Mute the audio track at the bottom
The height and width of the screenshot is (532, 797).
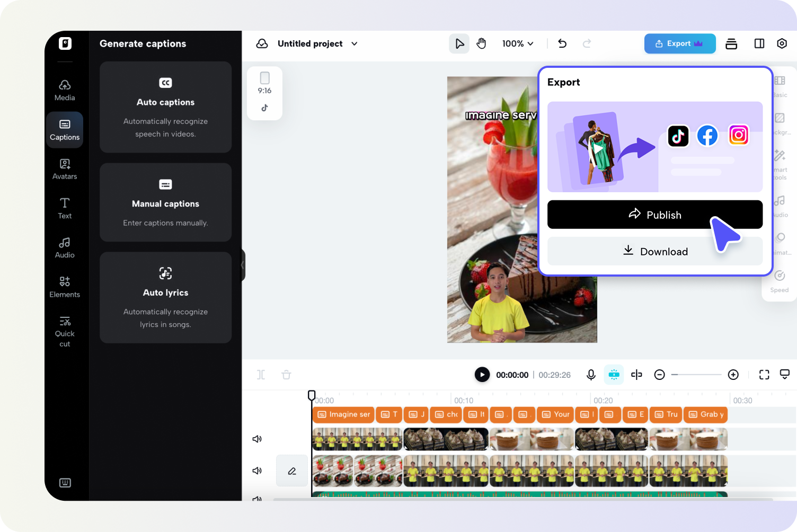point(257,499)
